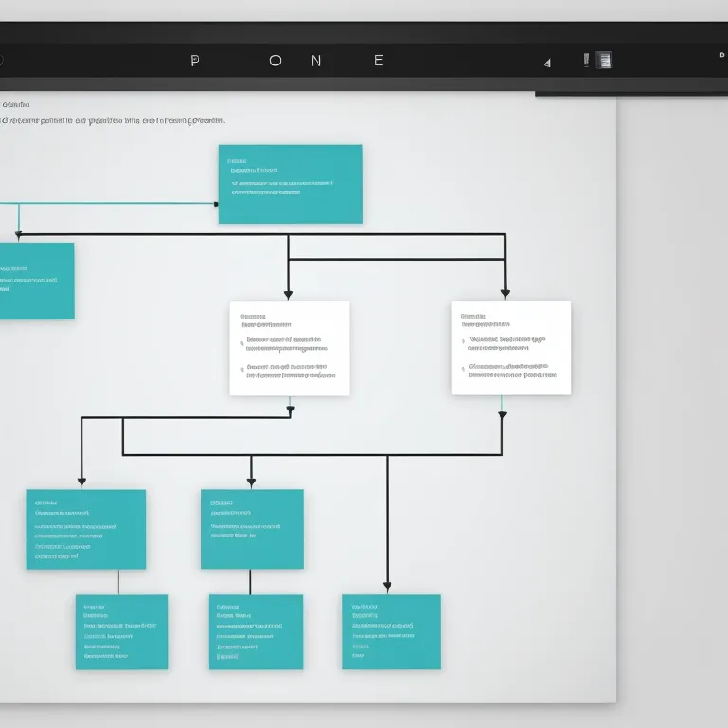Screen dimensions: 728x728
Task: Select center teal node in third row
Action: 252,529
